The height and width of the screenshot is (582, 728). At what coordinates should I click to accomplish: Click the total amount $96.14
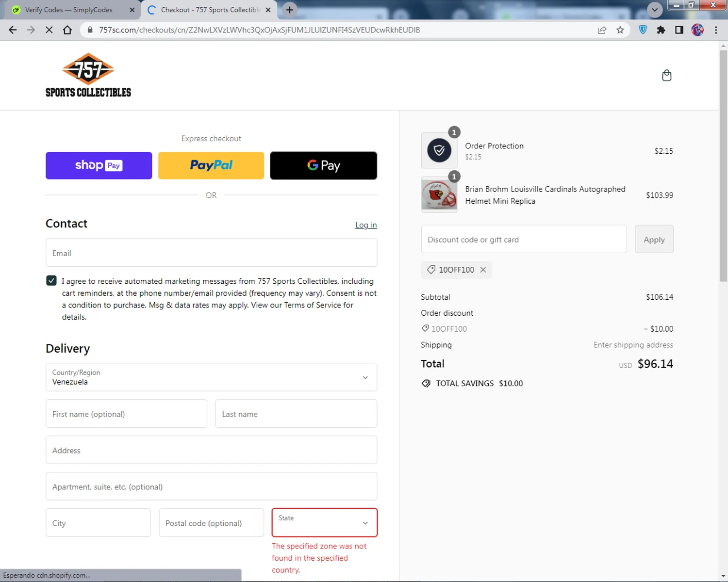655,364
